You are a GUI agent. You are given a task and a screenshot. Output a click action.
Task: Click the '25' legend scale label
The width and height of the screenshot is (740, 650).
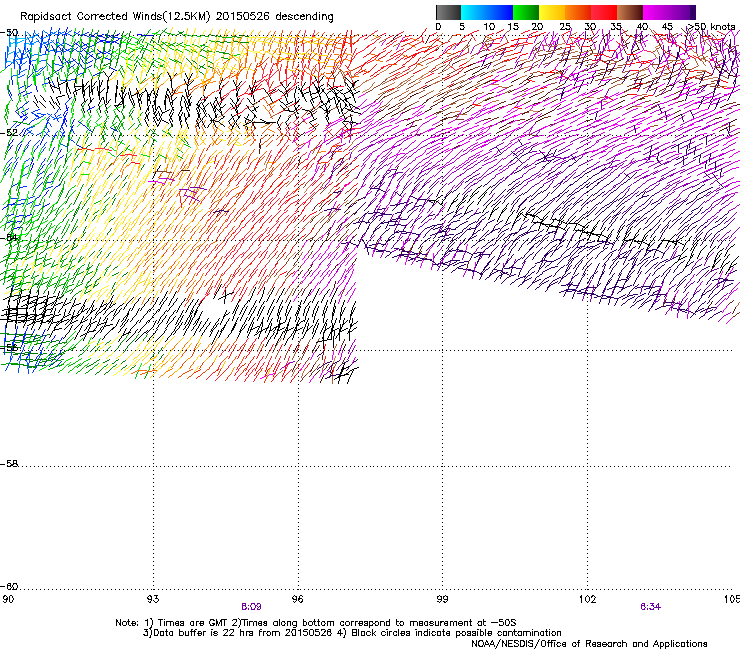coord(565,27)
